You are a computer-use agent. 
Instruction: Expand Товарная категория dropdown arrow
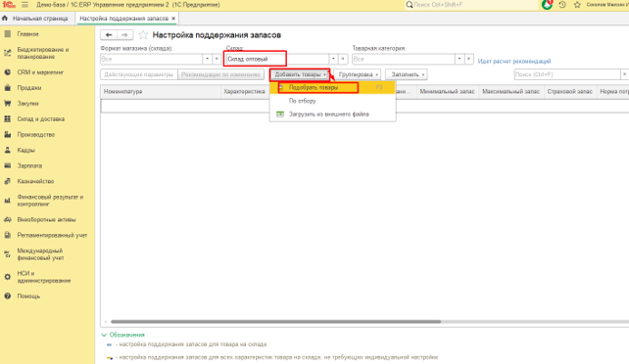click(x=460, y=59)
